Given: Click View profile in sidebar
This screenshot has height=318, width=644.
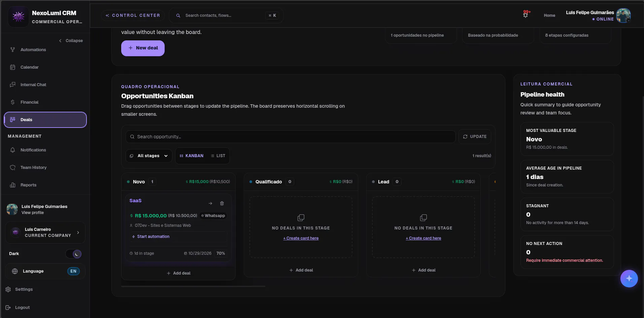Looking at the screenshot, I should [33, 213].
